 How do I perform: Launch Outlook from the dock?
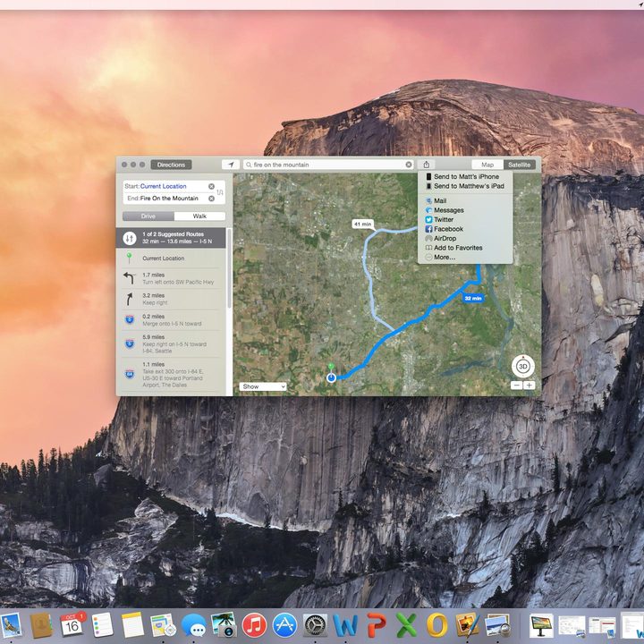click(436, 625)
